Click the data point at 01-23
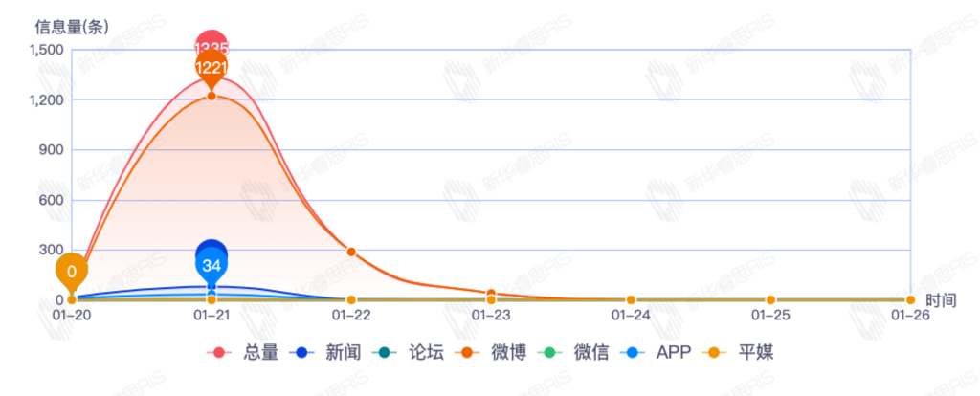The height and width of the screenshot is (396, 980). (x=491, y=294)
